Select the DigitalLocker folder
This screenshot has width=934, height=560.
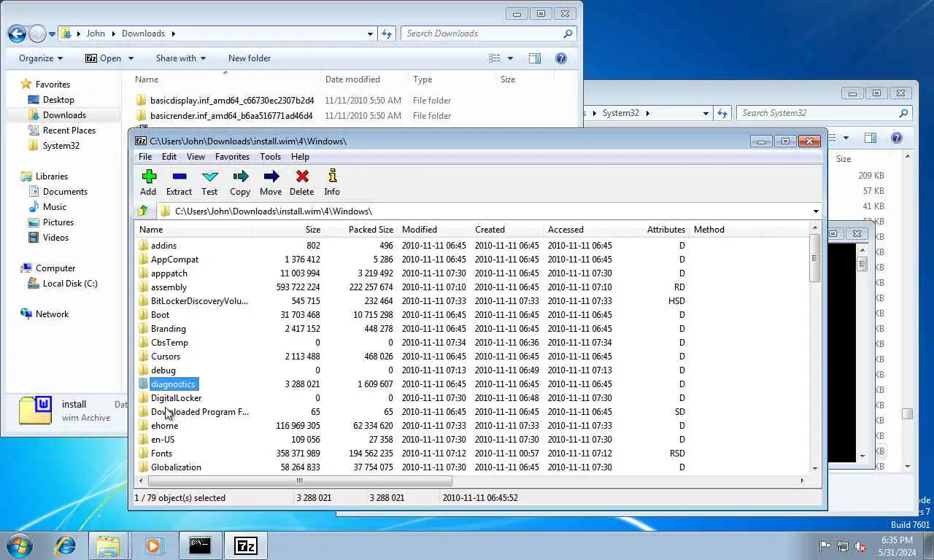coord(176,398)
